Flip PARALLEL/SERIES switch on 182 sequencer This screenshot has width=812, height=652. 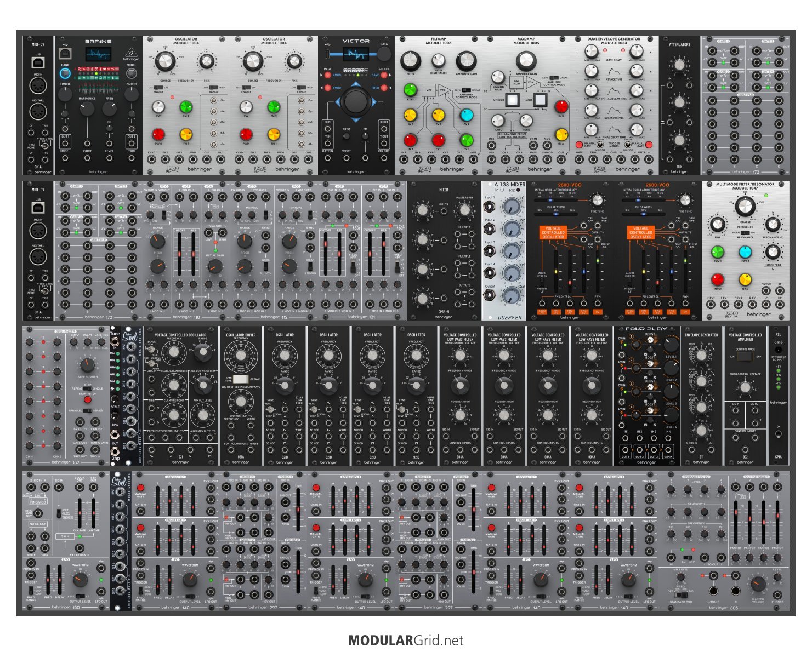tap(88, 410)
